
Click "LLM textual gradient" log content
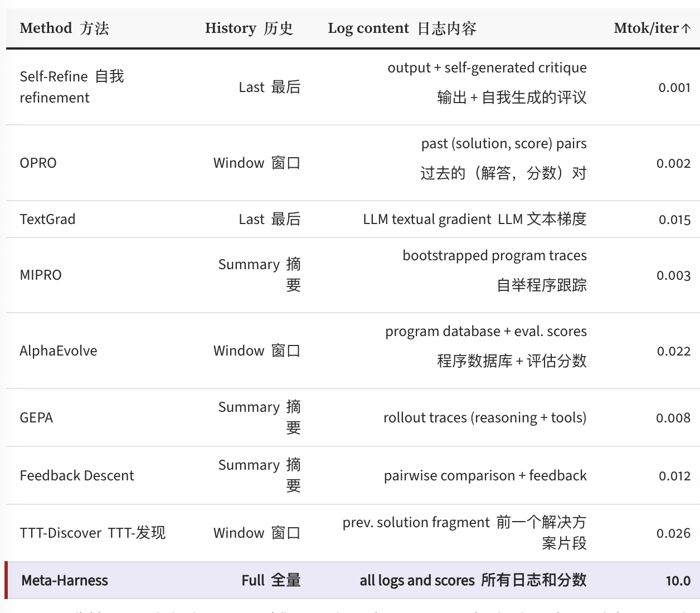point(427,219)
